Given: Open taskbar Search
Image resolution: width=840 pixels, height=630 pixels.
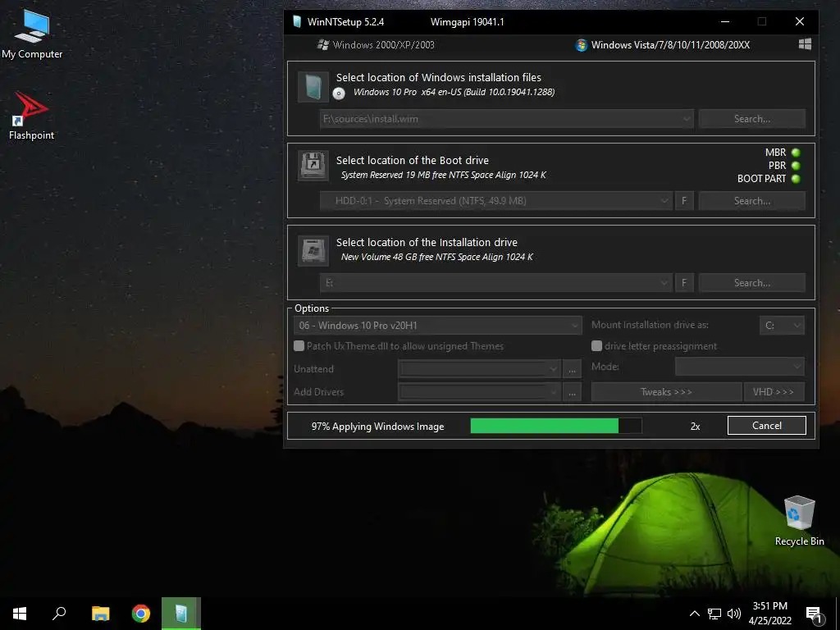Looking at the screenshot, I should 59,614.
